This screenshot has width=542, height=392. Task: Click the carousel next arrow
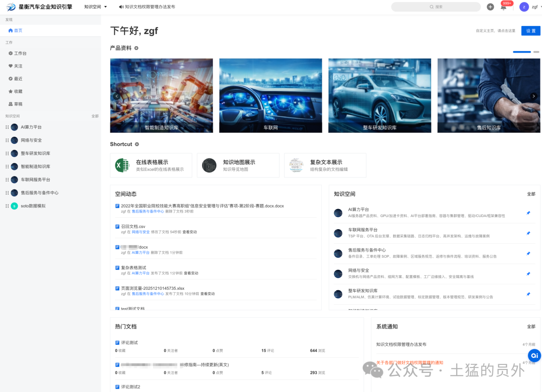coord(533,96)
